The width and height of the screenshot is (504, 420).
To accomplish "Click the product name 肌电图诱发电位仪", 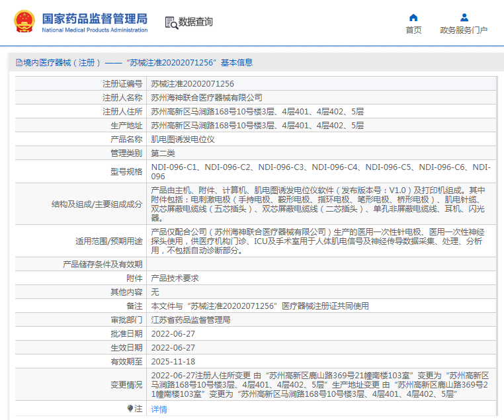I will pyautogui.click(x=183, y=140).
